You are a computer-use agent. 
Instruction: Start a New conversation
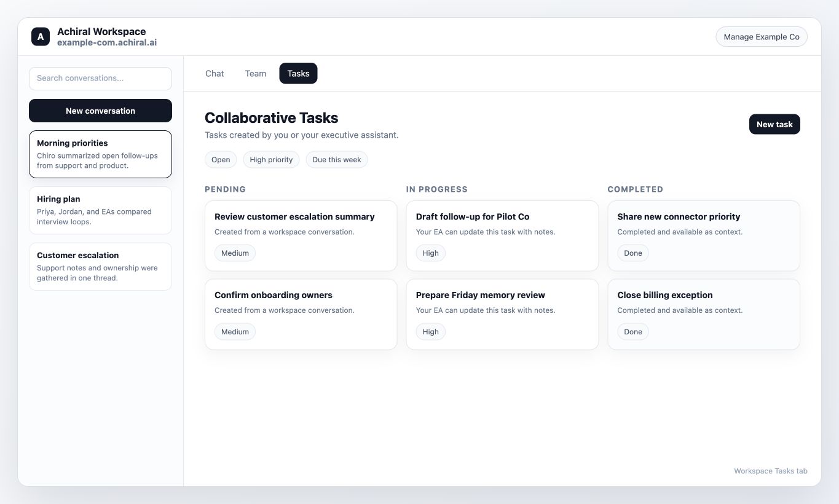(x=100, y=111)
